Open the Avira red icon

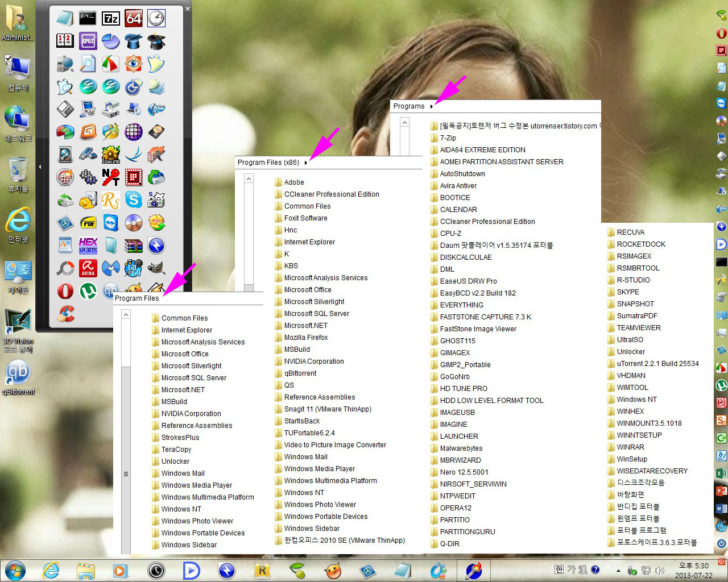pyautogui.click(x=88, y=268)
